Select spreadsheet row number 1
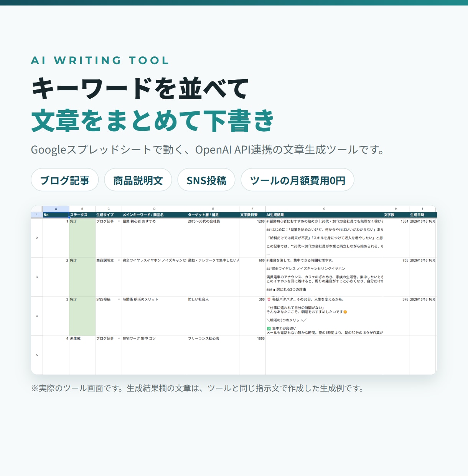The width and height of the screenshot is (468, 476). click(x=37, y=215)
